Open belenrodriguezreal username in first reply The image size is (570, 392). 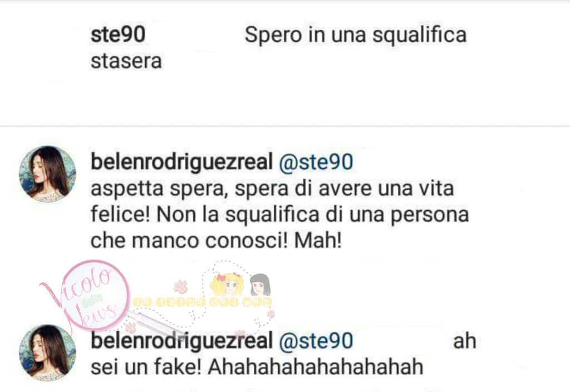point(181,162)
